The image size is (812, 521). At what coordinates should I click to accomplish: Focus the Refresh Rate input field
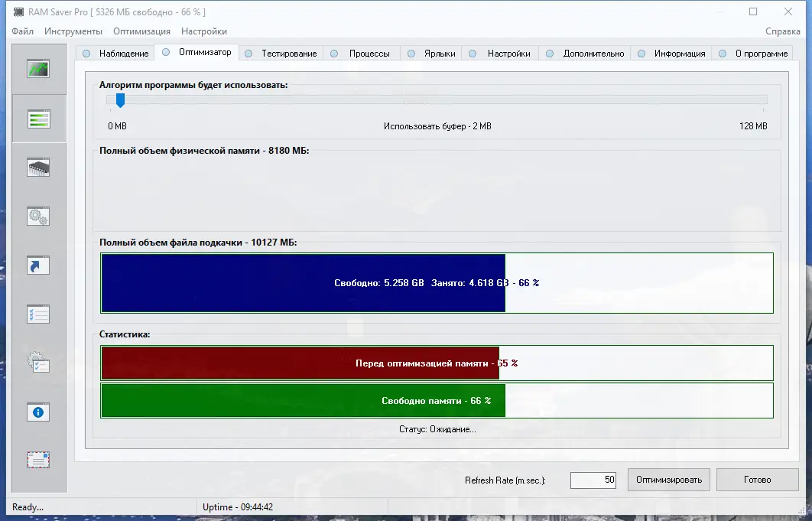593,480
